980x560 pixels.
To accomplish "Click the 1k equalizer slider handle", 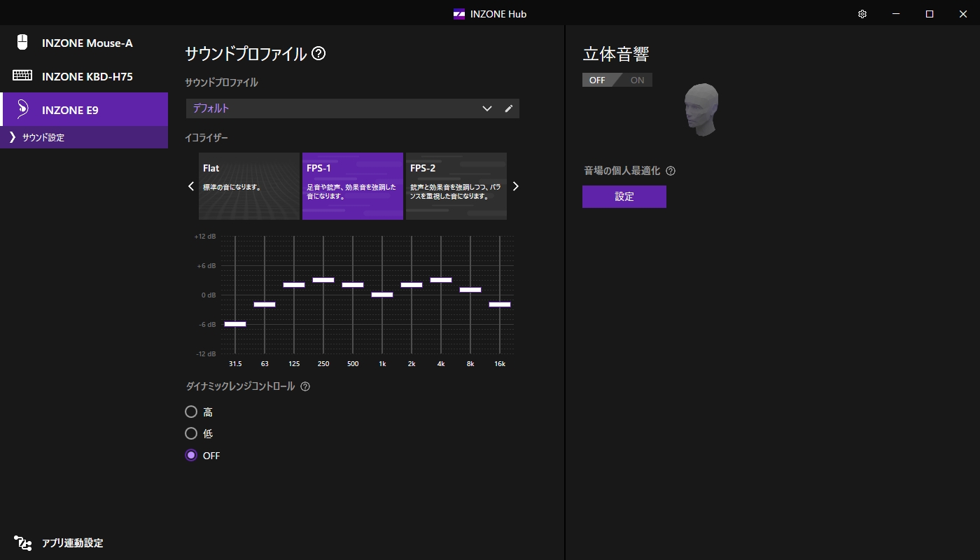I will click(x=382, y=295).
